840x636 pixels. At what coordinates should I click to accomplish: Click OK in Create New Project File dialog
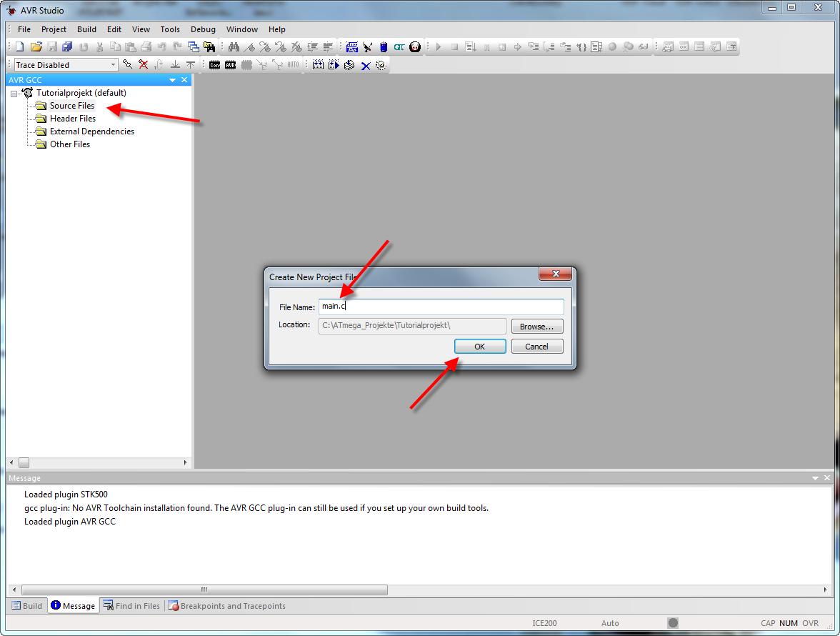pos(480,347)
